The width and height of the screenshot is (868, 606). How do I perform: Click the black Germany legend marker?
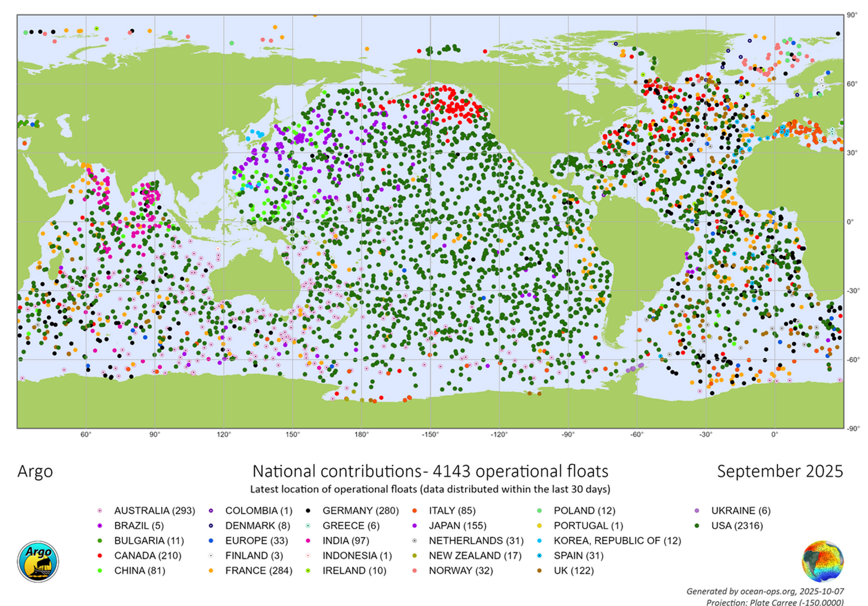308,511
